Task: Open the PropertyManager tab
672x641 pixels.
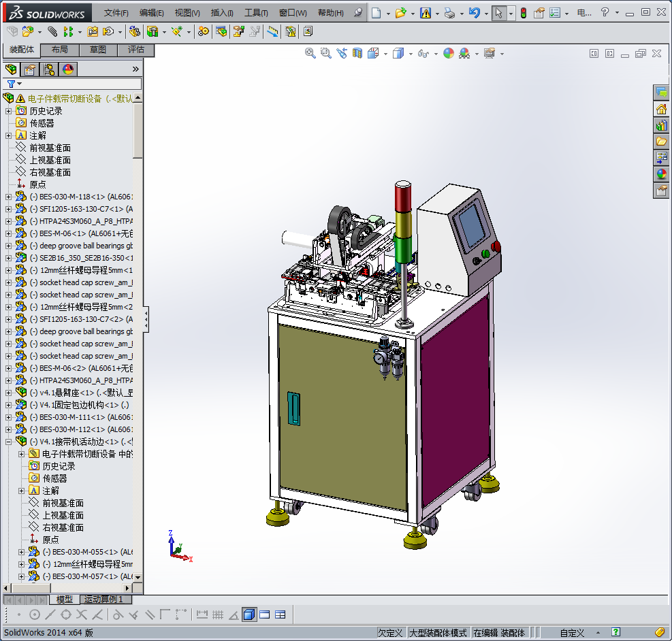Action: tap(30, 69)
